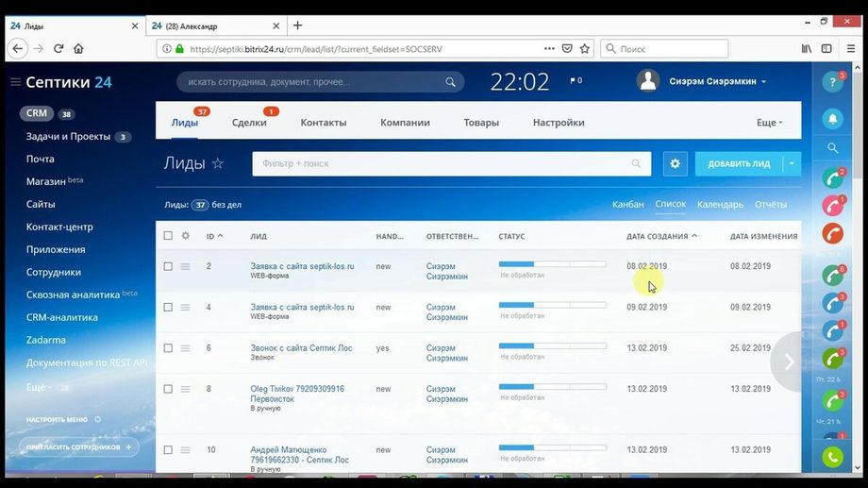Open the Firefox hamburger menu
The image size is (868, 488).
851,49
